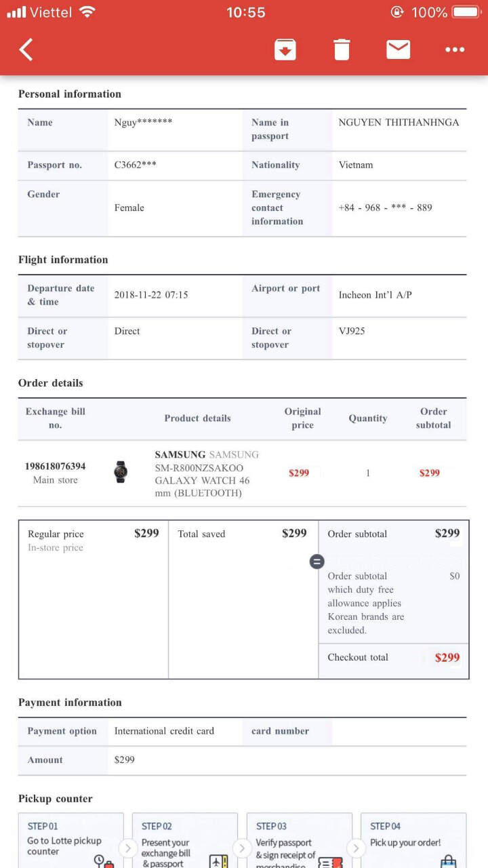The width and height of the screenshot is (488, 868).
Task: Tap the Galaxy Watch product thumbnail
Action: (121, 472)
